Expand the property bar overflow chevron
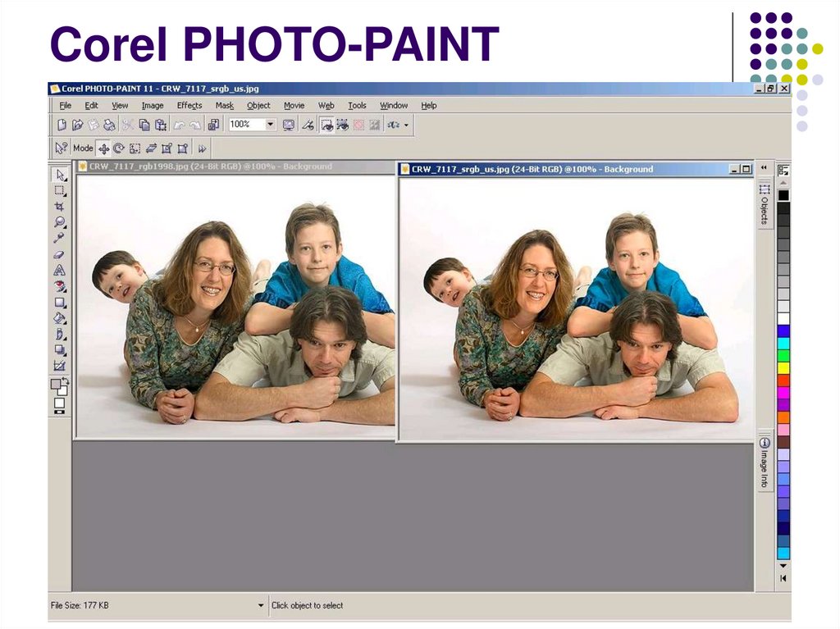840x629 pixels. (202, 148)
